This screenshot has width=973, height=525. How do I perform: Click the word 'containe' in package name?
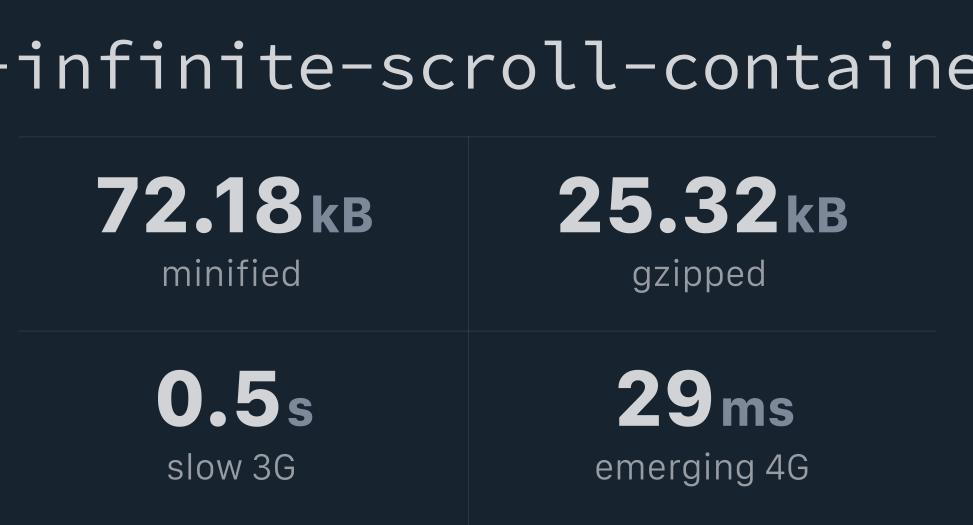click(818, 66)
